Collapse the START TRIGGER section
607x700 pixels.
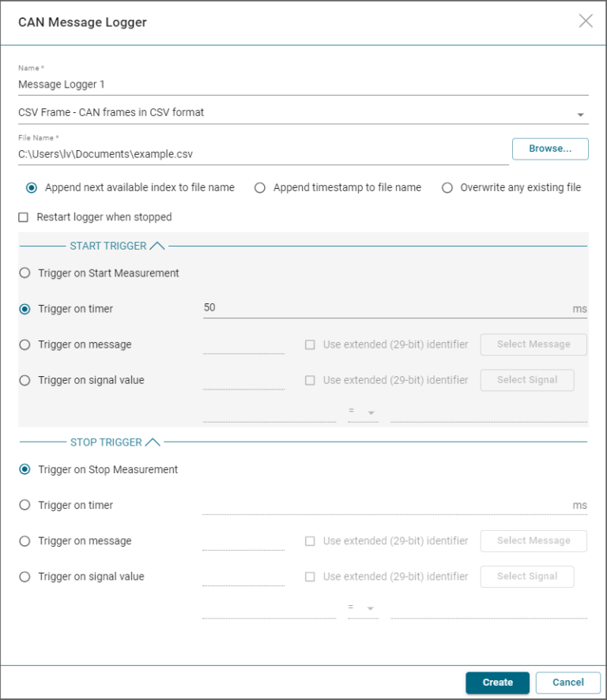pos(156,246)
